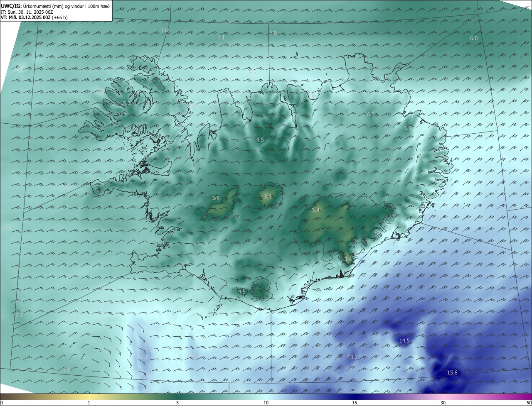Click the 14.5 value label

(x=404, y=340)
